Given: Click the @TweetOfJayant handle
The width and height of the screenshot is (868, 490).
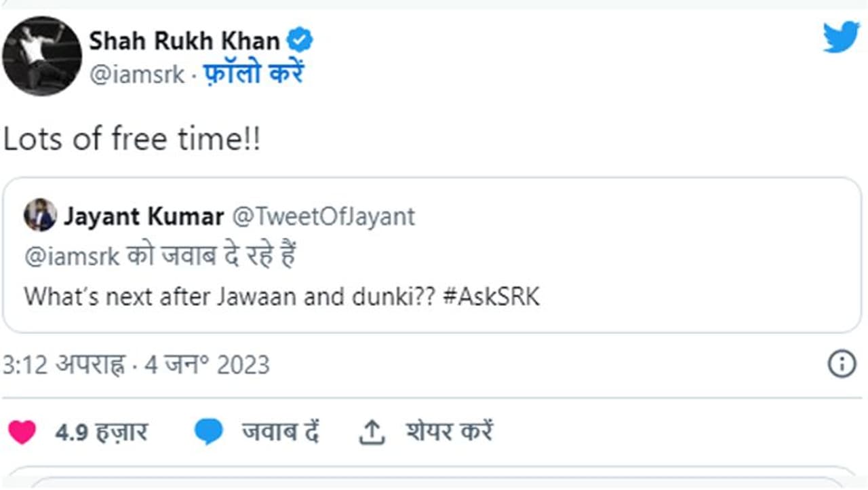Looking at the screenshot, I should [x=323, y=216].
